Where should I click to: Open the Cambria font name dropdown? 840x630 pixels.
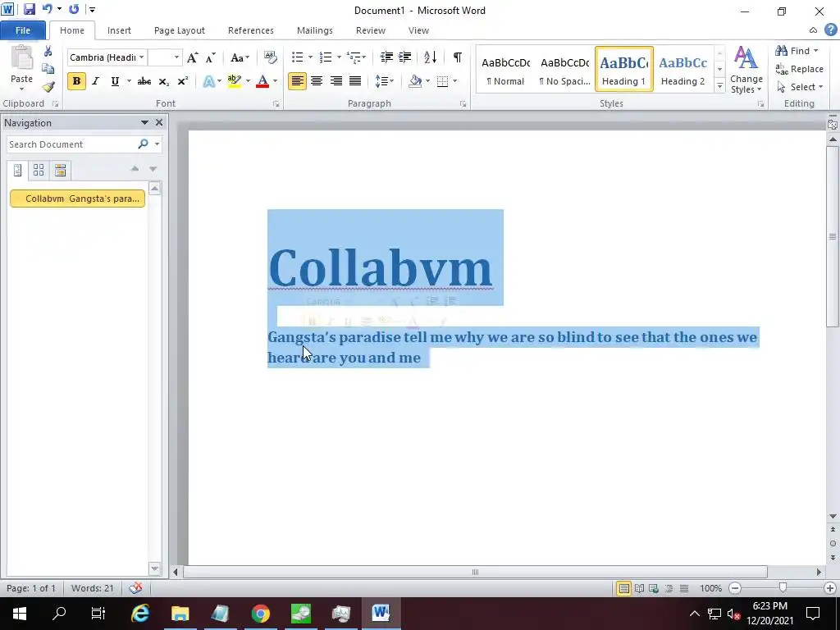141,57
